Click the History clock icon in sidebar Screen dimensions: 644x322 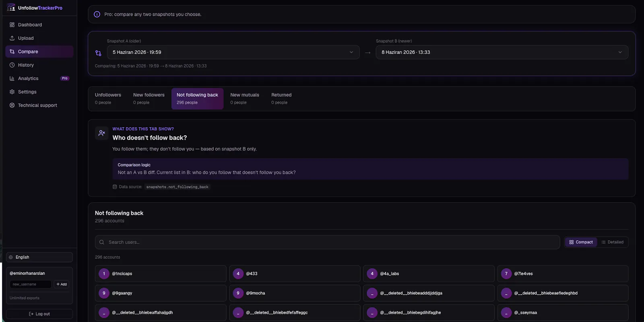[12, 65]
